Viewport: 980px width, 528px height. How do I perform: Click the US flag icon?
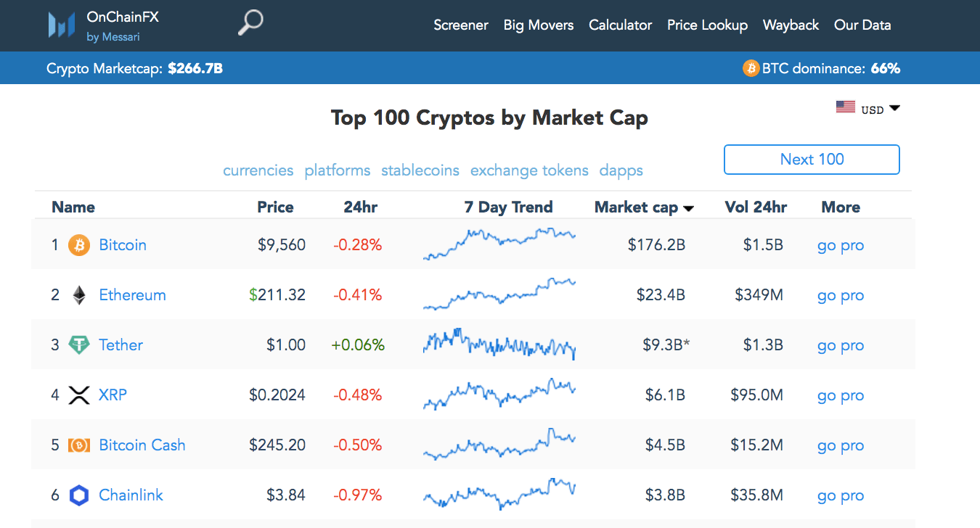pos(845,106)
